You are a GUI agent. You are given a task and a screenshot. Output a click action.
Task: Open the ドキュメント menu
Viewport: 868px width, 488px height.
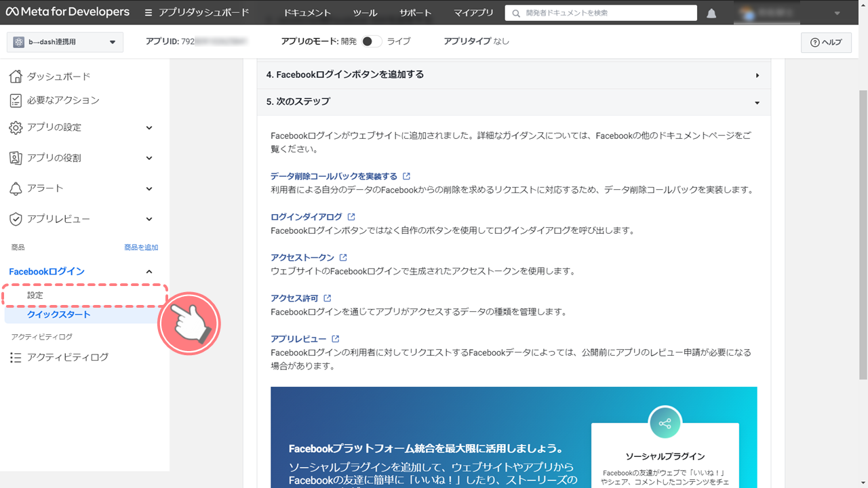coord(307,13)
